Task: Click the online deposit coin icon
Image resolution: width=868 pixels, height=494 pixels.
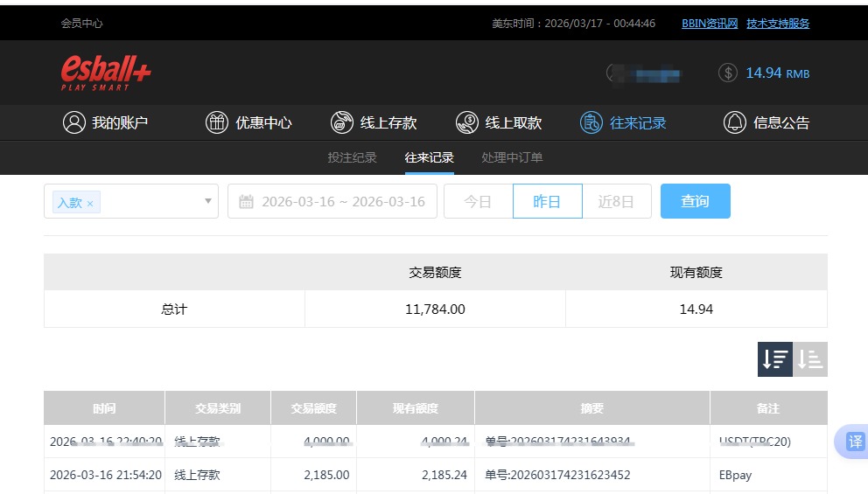Action: pyautogui.click(x=341, y=122)
